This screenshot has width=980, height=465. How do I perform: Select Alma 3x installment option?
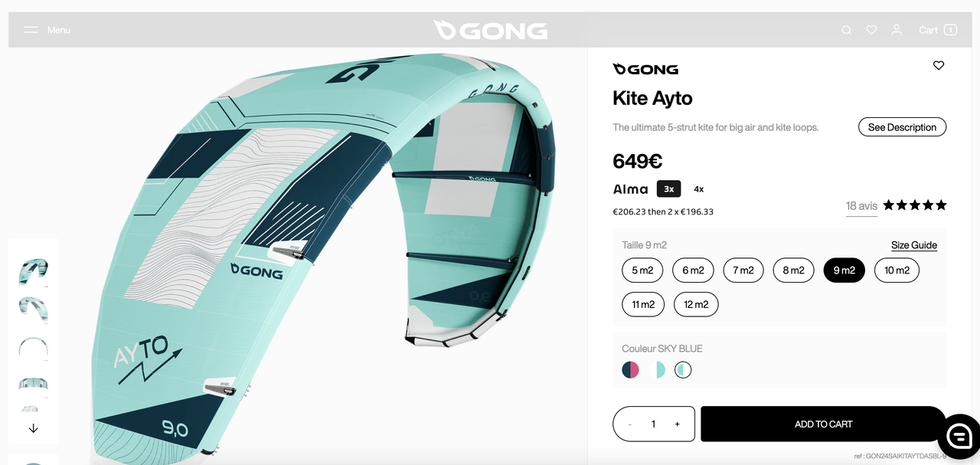668,189
